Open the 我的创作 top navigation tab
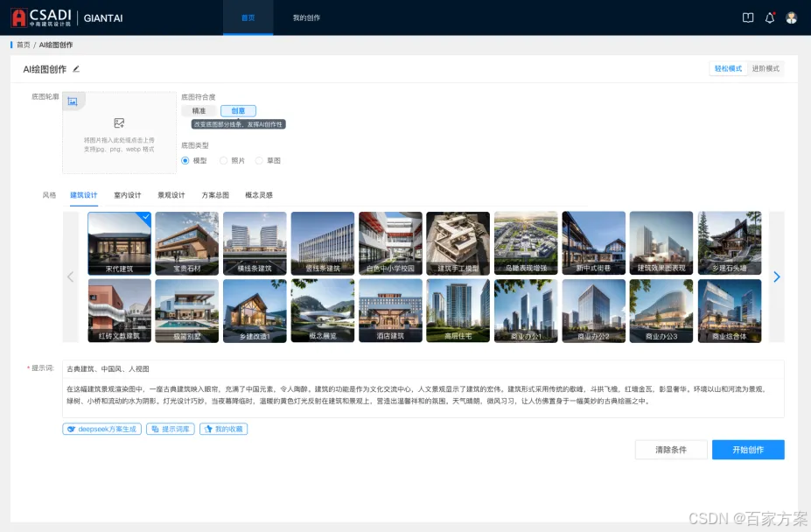This screenshot has height=532, width=811. pyautogui.click(x=307, y=17)
